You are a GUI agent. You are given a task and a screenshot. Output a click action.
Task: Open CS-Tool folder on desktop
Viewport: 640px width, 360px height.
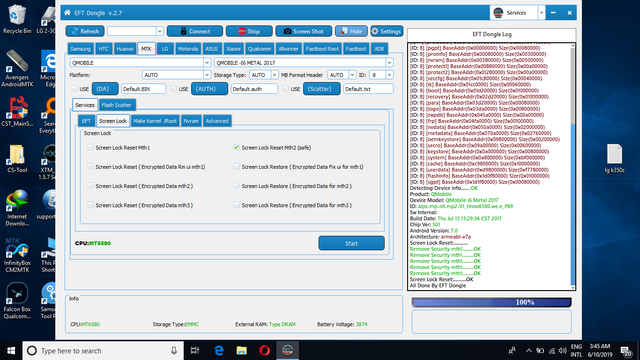click(17, 158)
